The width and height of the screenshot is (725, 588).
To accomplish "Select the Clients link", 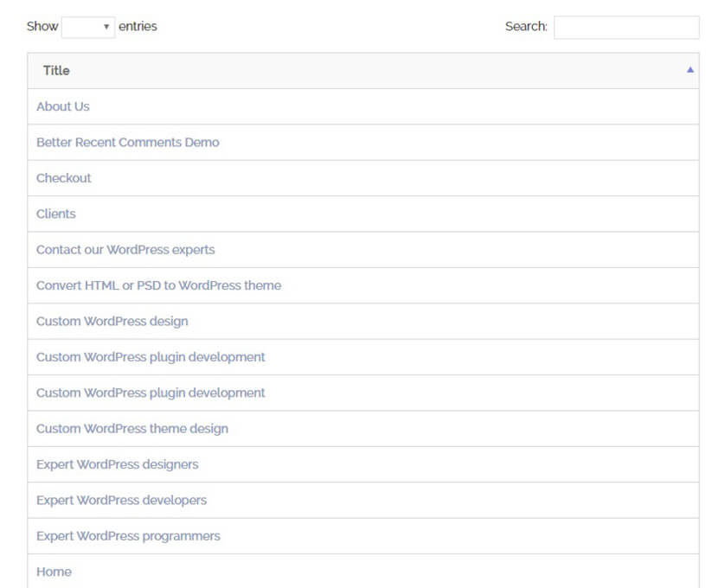I will 56,214.
